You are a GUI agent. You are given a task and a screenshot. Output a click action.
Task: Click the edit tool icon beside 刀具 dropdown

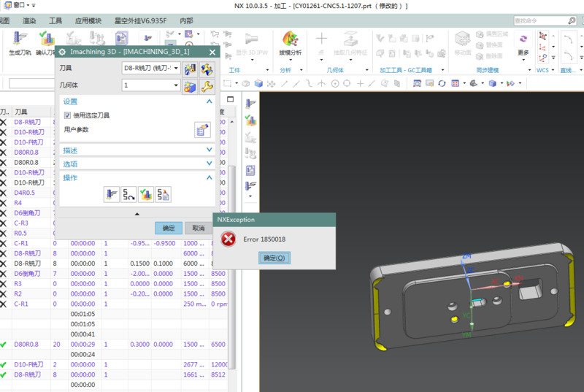(207, 69)
